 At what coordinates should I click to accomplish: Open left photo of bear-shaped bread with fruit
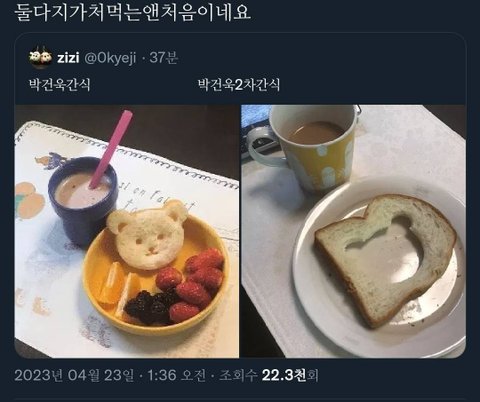click(127, 231)
